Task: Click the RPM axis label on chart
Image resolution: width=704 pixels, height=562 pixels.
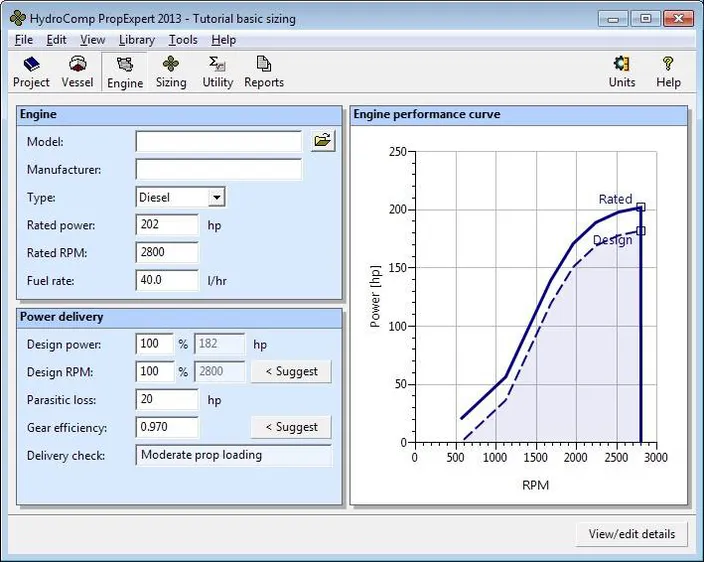Action: 535,485
